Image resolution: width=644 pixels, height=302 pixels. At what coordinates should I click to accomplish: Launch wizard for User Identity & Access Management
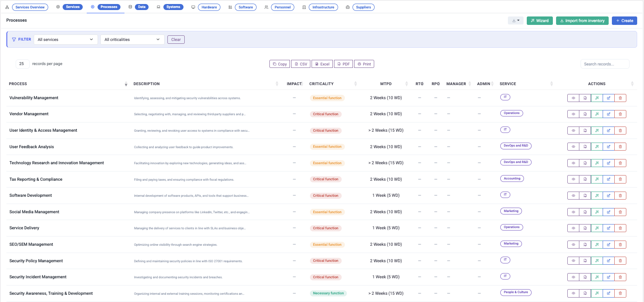click(x=597, y=131)
